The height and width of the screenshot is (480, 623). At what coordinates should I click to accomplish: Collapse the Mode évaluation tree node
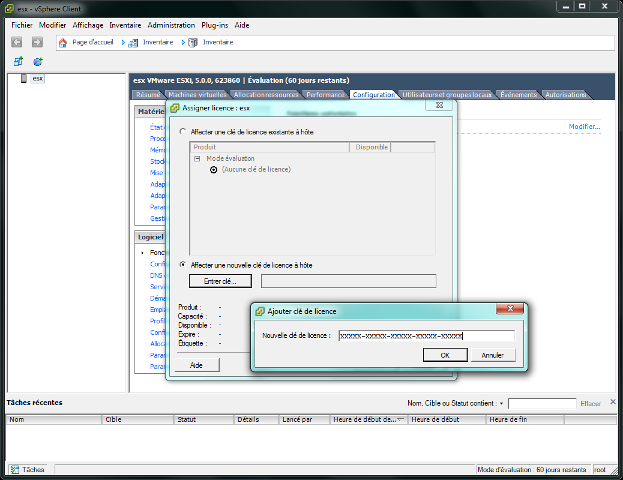[197, 159]
